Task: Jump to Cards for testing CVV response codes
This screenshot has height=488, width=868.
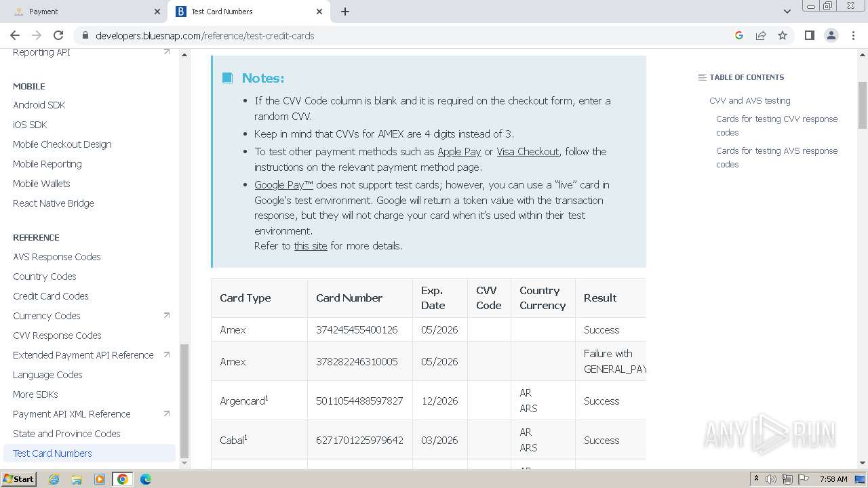Action: point(777,125)
